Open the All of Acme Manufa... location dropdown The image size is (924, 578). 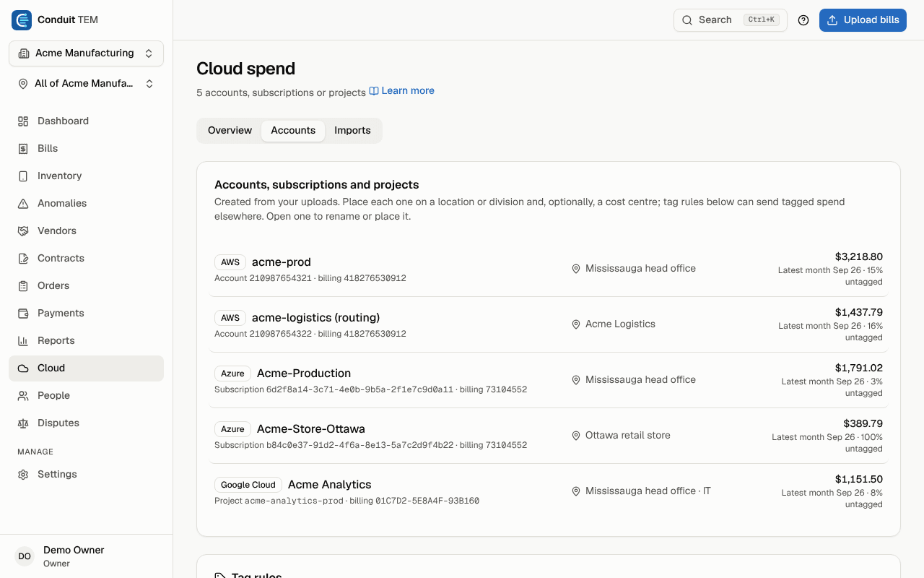(x=86, y=84)
